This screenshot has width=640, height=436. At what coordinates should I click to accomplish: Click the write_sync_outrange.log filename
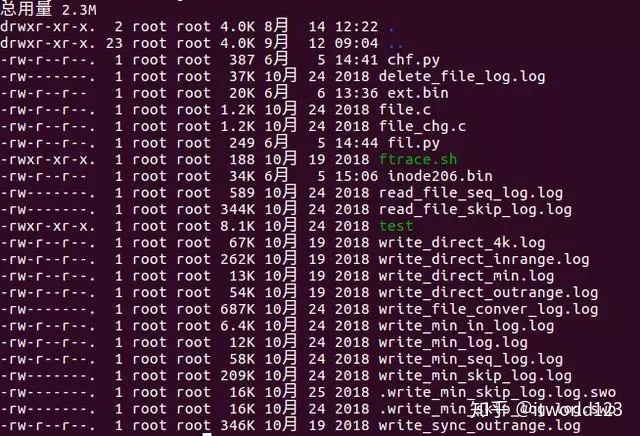point(480,426)
